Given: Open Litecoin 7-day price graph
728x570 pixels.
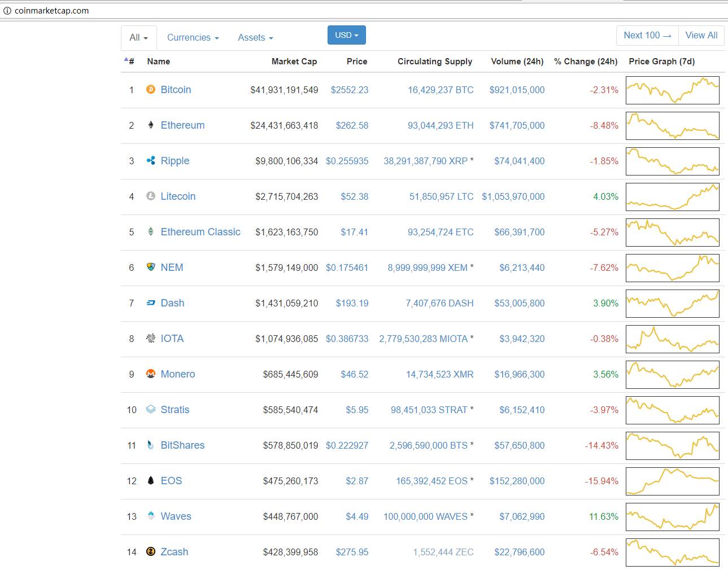Looking at the screenshot, I should tap(673, 196).
